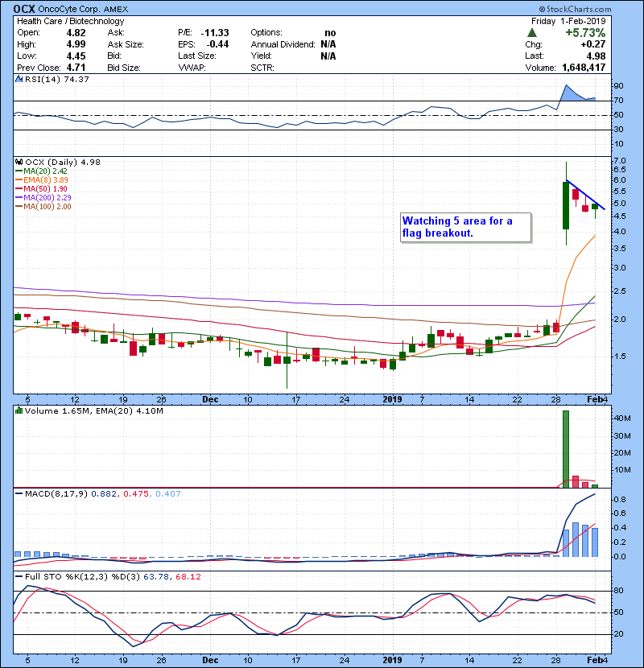Click the MA(20) 2.42 legend entry
The height and width of the screenshot is (668, 644).
41,171
